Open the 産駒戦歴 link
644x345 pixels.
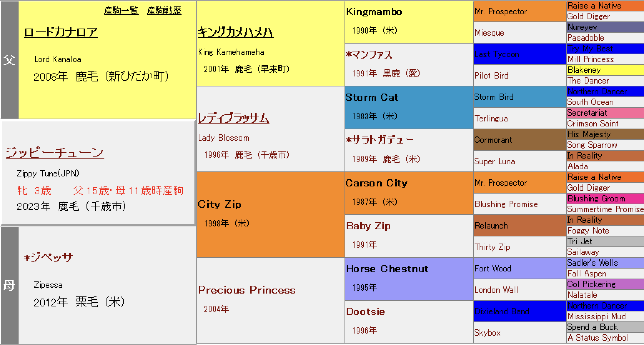(x=164, y=11)
